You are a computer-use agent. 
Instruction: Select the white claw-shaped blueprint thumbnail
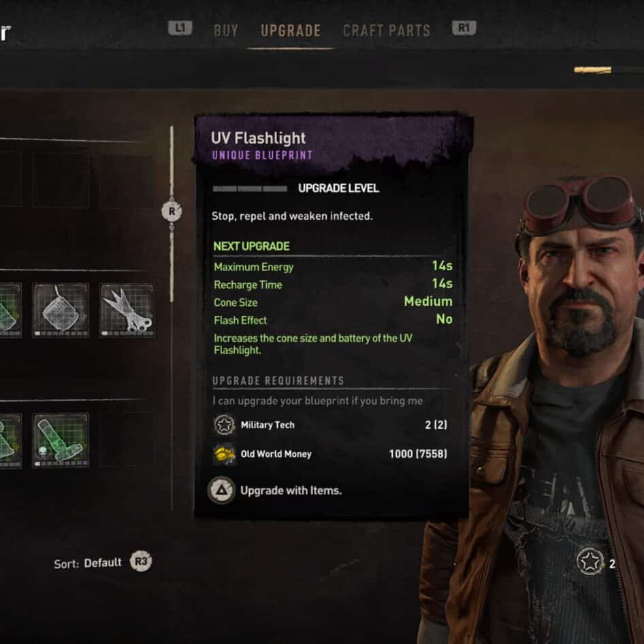(127, 310)
